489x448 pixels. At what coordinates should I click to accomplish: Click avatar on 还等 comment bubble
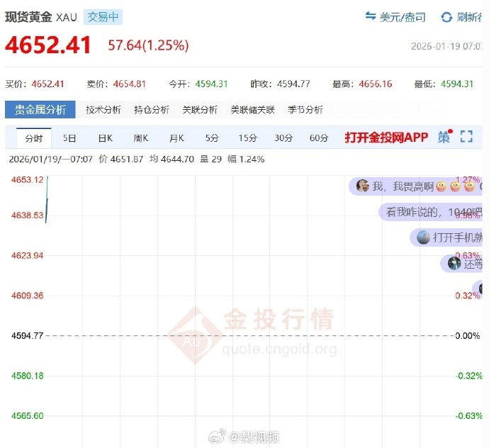coord(454,264)
